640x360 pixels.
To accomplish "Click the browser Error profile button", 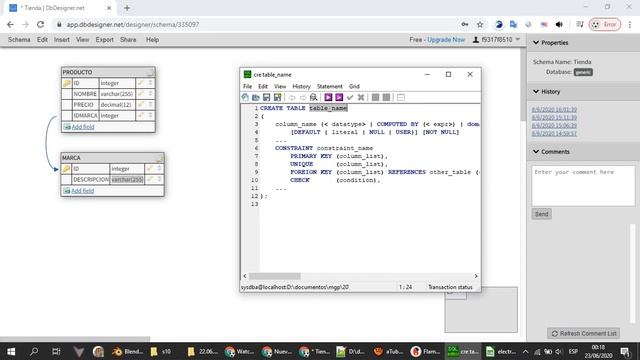I will coord(604,24).
